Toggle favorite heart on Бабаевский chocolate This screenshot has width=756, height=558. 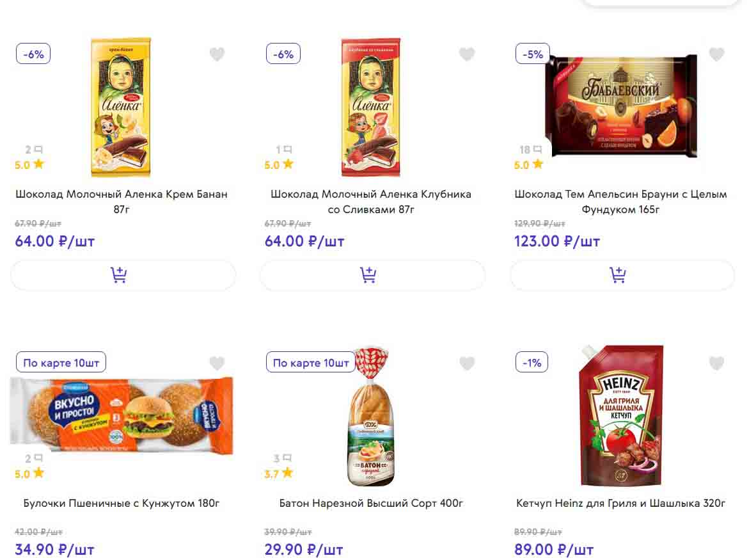[x=716, y=54]
